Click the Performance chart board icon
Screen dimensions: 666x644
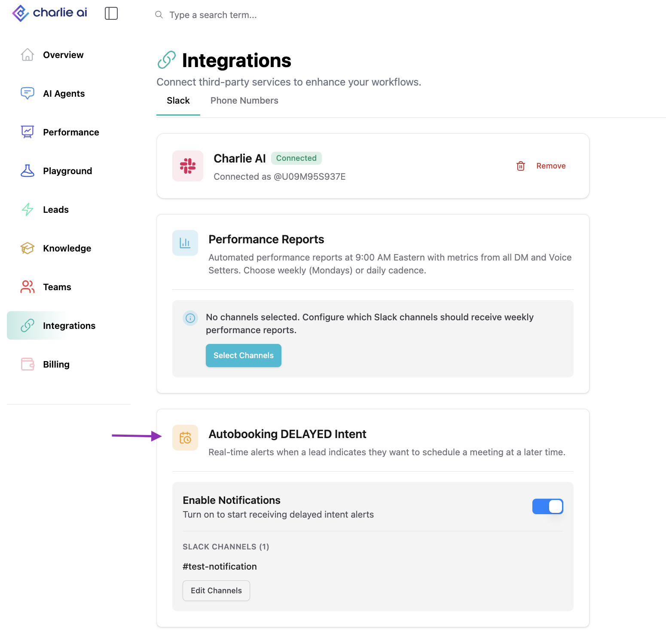pyautogui.click(x=27, y=132)
